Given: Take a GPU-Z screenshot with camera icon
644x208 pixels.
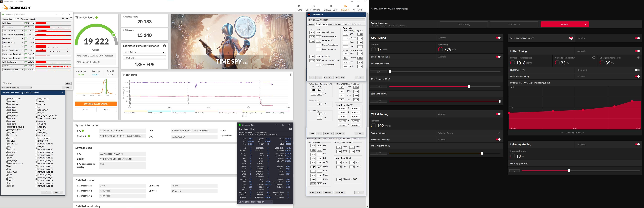Looking at the screenshot, I should click(63, 18).
